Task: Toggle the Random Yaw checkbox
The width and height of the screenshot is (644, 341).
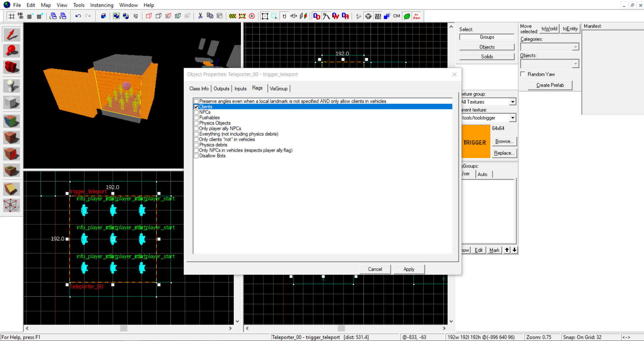Action: [523, 74]
